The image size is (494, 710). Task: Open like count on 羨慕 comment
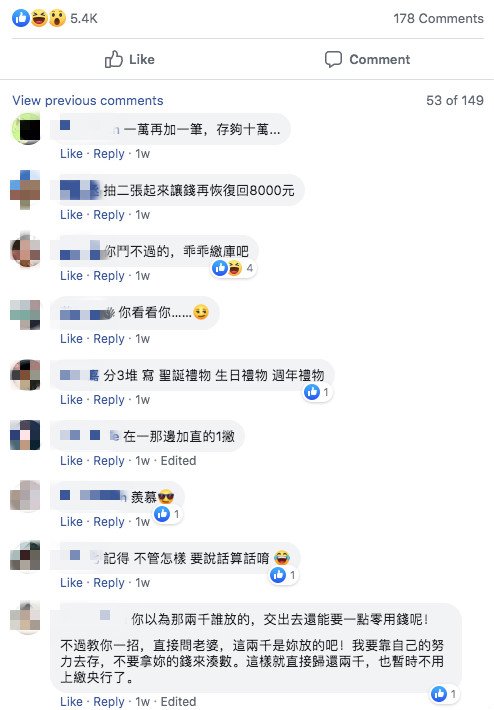pos(168,514)
